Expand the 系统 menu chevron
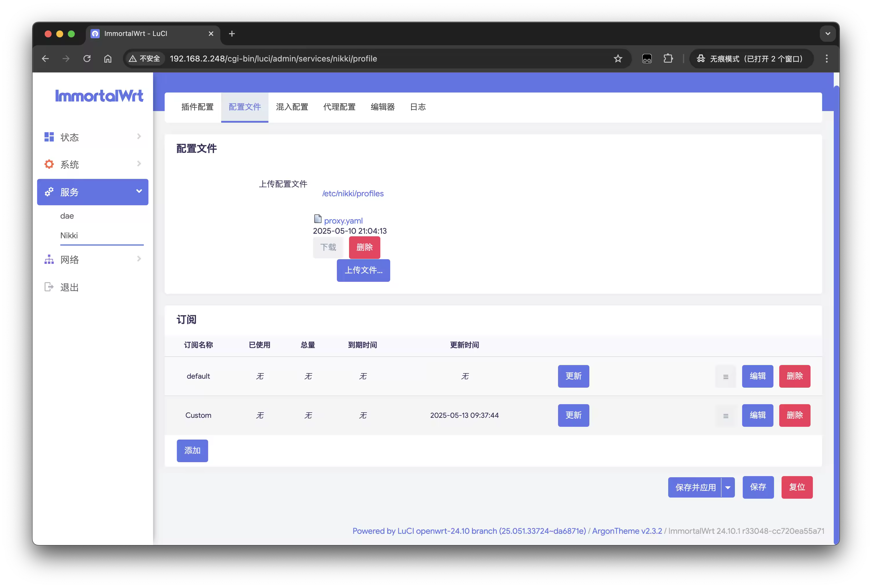Viewport: 872px width, 588px height. [139, 164]
